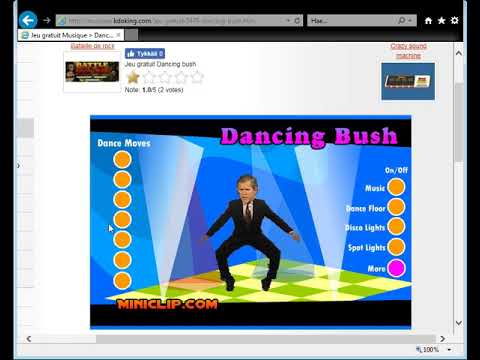Click the search magnifier icon
Viewport: 480px width, 360px height.
point(402,21)
